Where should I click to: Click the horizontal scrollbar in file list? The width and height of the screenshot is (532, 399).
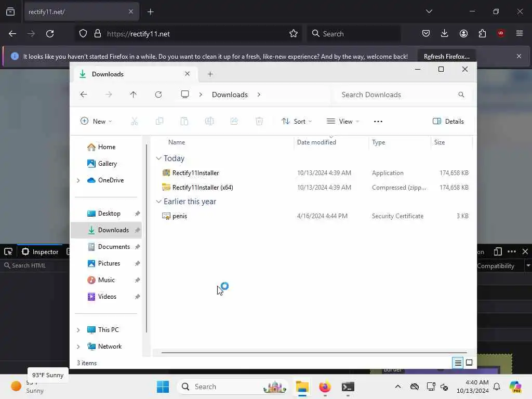pyautogui.click(x=314, y=353)
